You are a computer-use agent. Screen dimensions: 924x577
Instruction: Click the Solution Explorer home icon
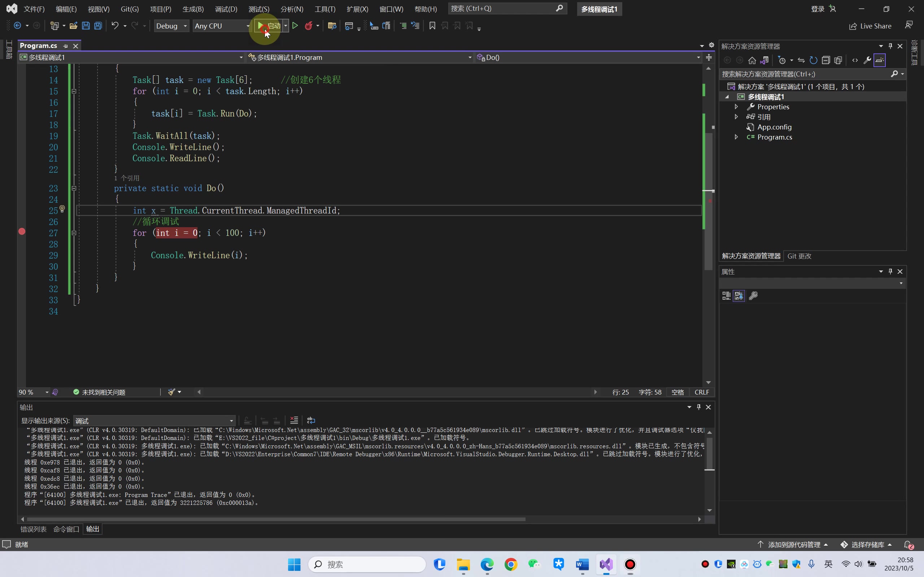[752, 60]
